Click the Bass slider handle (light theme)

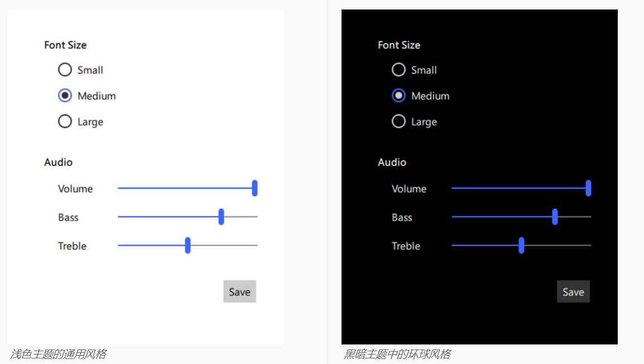tap(221, 217)
